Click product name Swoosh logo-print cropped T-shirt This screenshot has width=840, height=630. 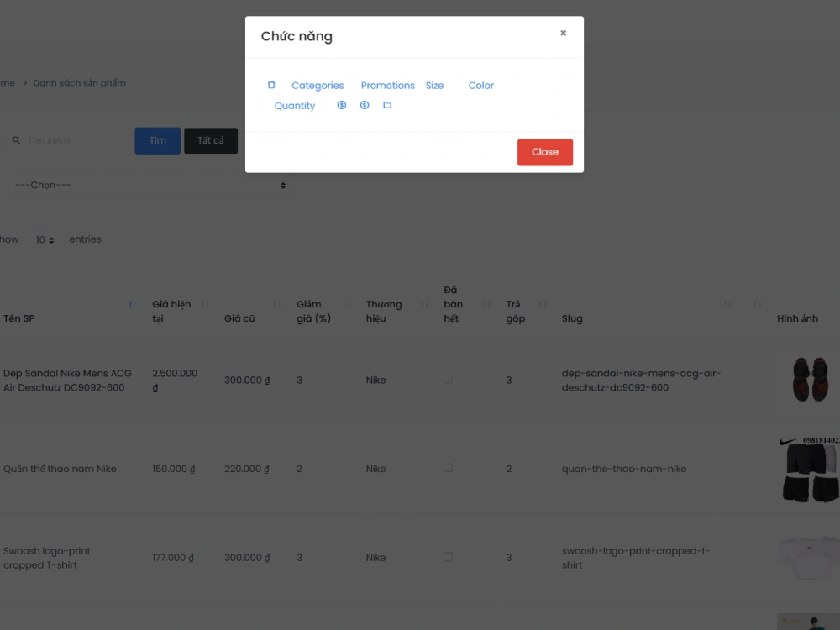coord(47,558)
